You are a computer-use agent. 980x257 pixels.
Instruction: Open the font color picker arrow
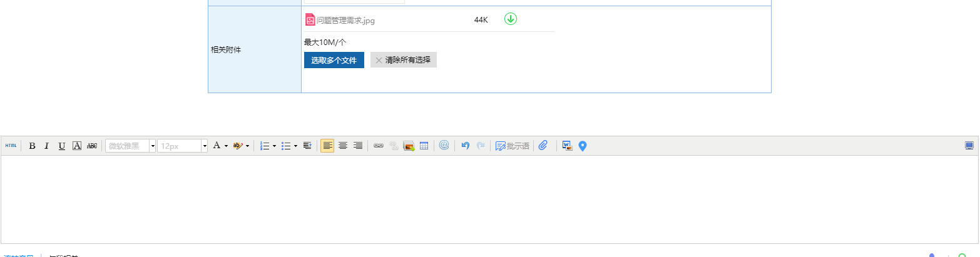click(226, 146)
